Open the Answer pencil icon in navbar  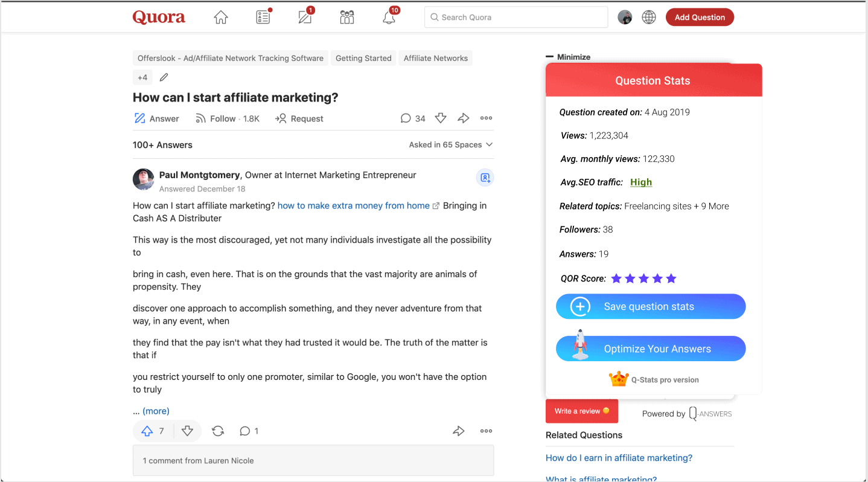(x=306, y=16)
